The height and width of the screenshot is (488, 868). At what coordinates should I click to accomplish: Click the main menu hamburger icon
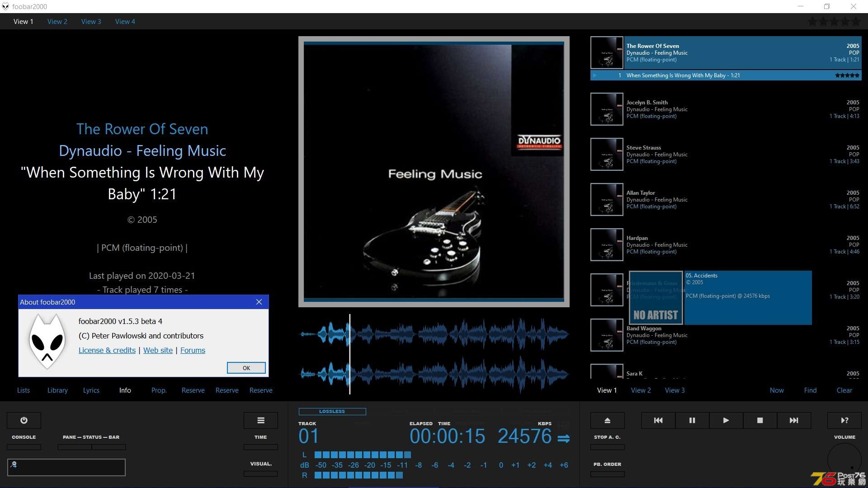(x=261, y=420)
